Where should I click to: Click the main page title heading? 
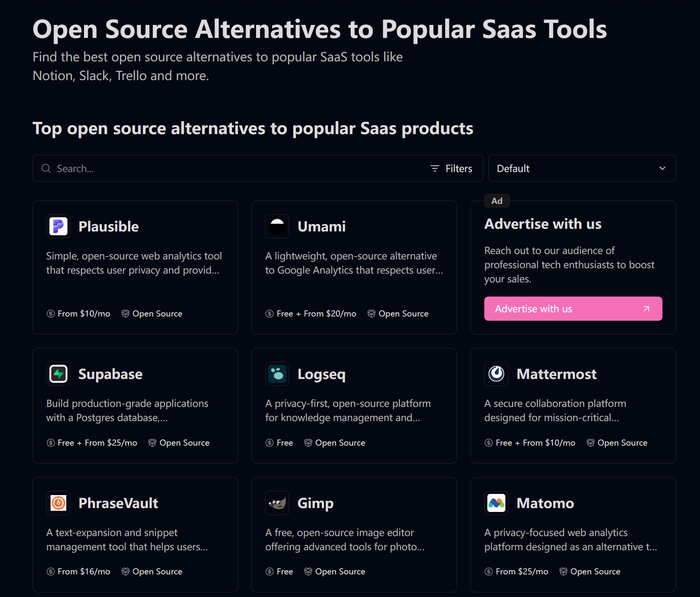(320, 29)
